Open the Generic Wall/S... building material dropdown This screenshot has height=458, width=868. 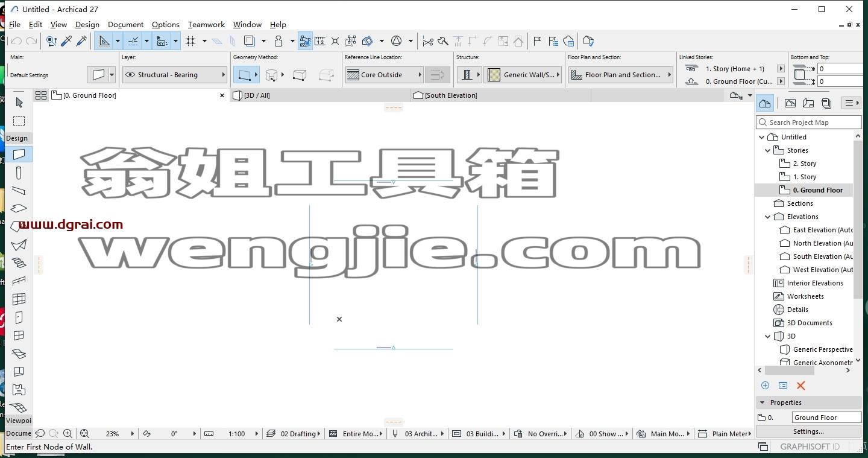pos(523,75)
